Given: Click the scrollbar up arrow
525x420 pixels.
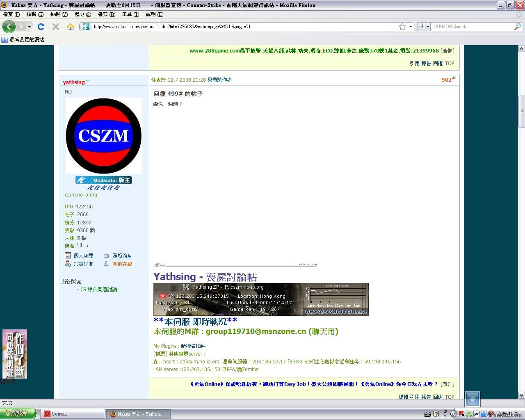Looking at the screenshot, I should click(x=522, y=48).
